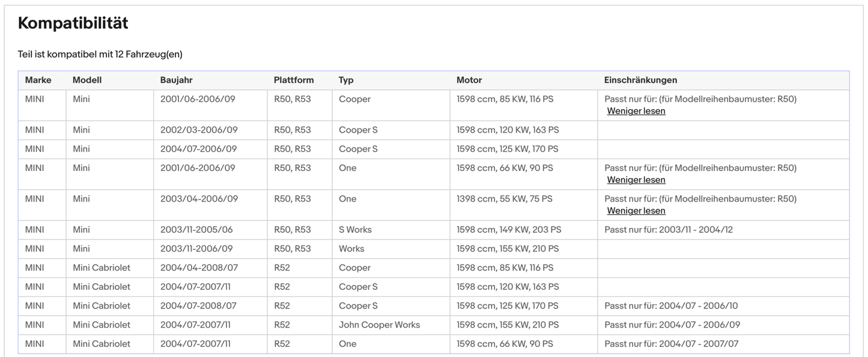Select the '1598 ccm, 149 KW, 203 PS' cell
This screenshot has width=868, height=357.
pyautogui.click(x=509, y=230)
